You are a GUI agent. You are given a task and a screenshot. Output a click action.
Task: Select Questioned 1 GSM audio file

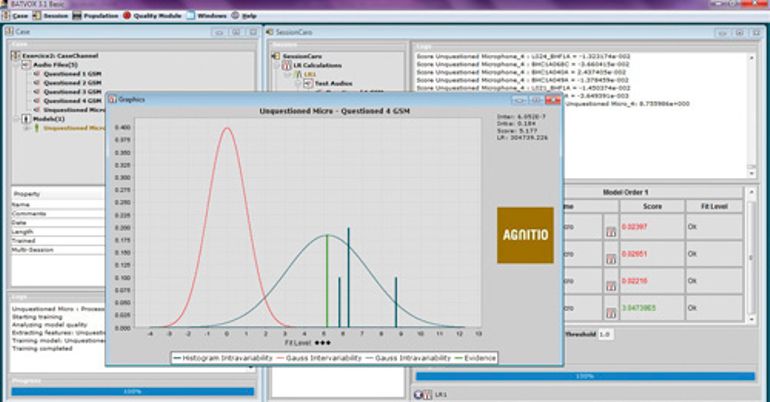pos(71,73)
